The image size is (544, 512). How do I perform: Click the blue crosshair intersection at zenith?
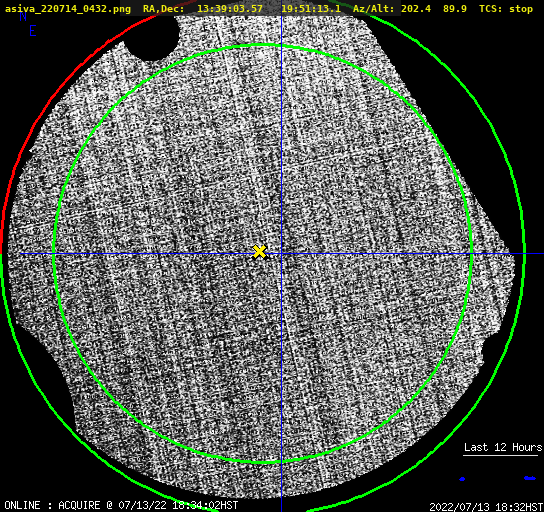coord(281,254)
